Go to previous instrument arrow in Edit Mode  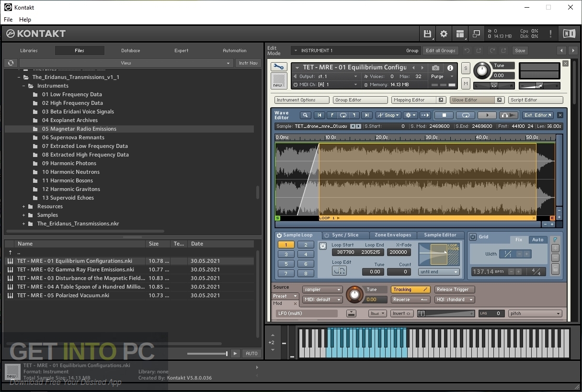[x=561, y=50]
